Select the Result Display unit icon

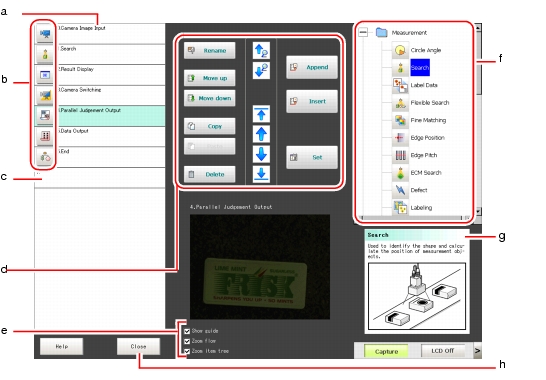click(x=45, y=75)
